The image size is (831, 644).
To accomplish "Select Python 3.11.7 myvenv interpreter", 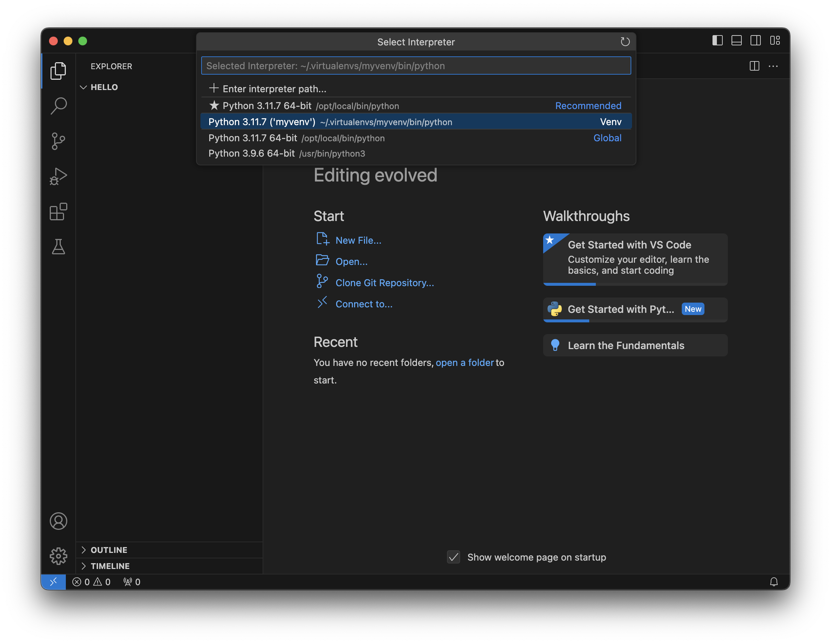I will (416, 122).
